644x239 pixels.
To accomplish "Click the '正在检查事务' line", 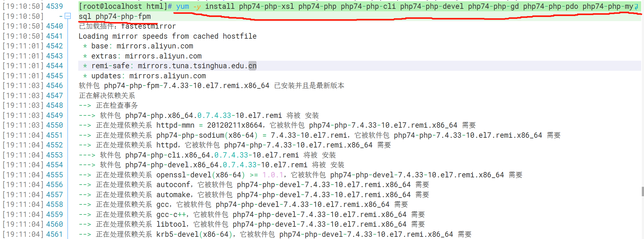I will 117,105.
